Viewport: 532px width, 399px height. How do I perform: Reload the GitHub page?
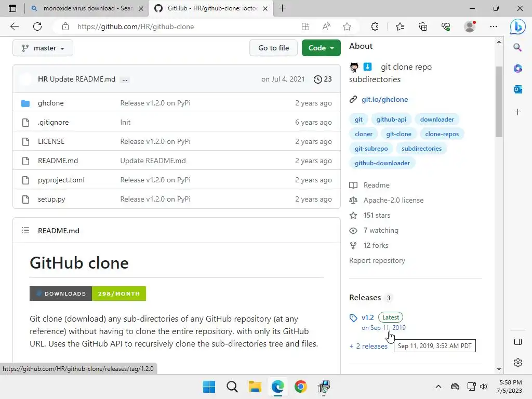[37, 26]
